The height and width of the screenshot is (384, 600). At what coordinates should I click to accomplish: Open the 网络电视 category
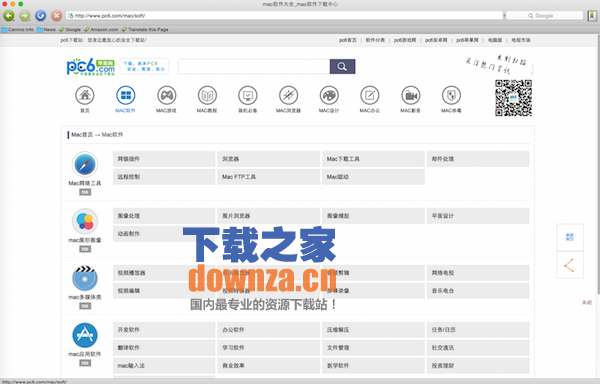coord(478,273)
